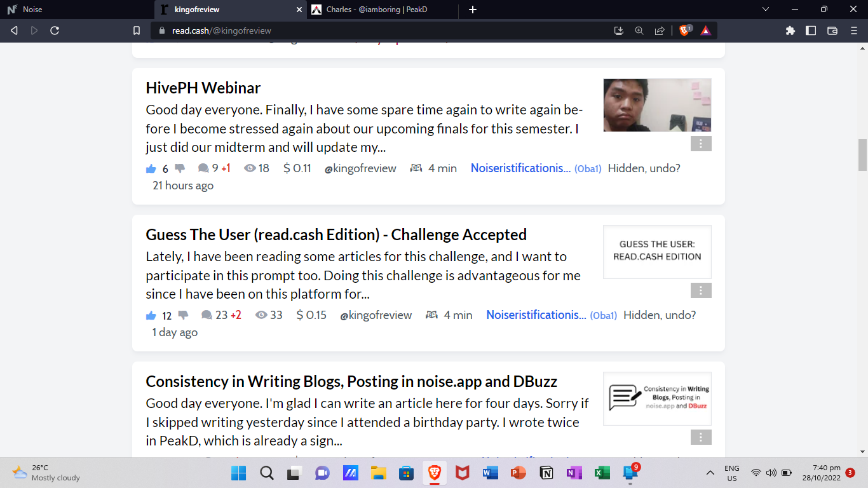Viewport: 868px width, 488px height.
Task: Switch to the Charles PeakD tab
Action: (384, 10)
